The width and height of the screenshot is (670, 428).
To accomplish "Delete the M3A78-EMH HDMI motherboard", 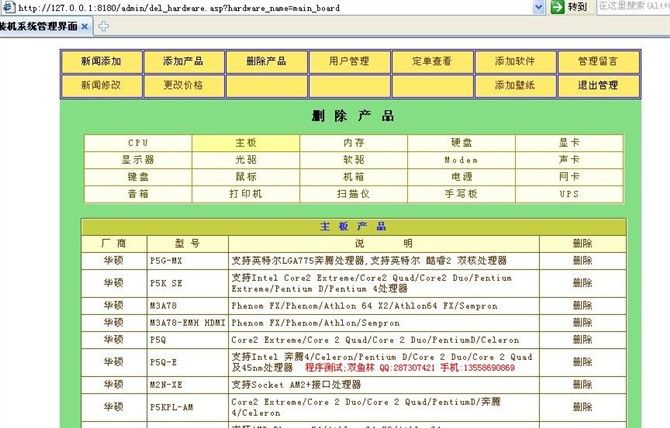I will 582,323.
